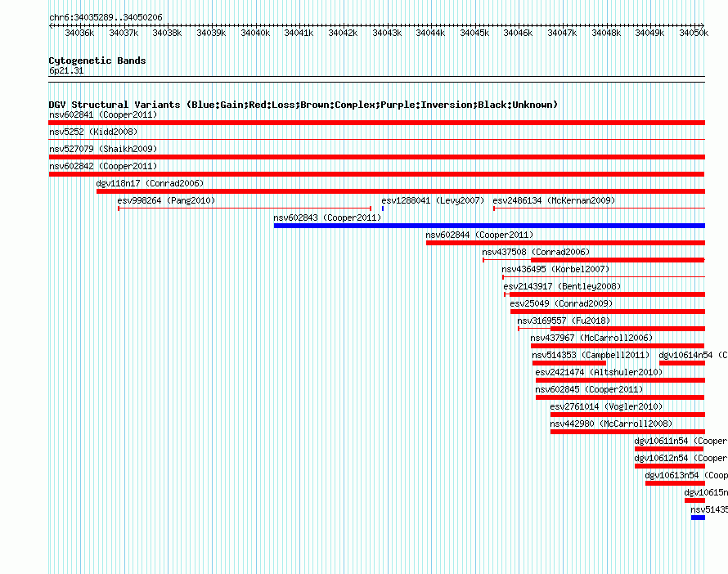Click the nsv527079 (Shaikh2009) variant label
The height and width of the screenshot is (574, 728).
(103, 149)
